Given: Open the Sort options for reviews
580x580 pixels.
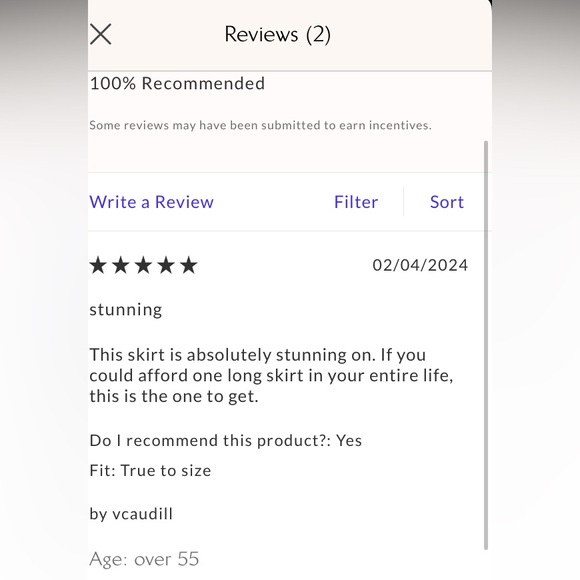Looking at the screenshot, I should (x=447, y=202).
